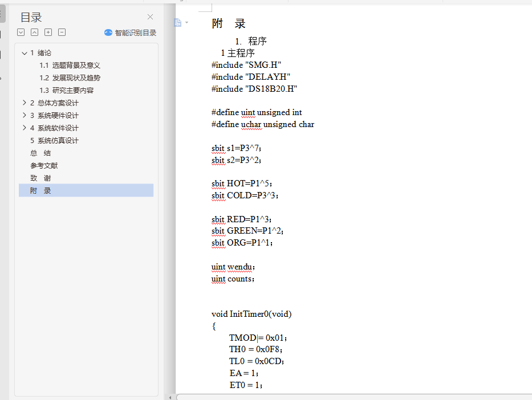This screenshot has height=400, width=532.
Task: Click the line #include "SMG.H"
Action: pos(246,65)
